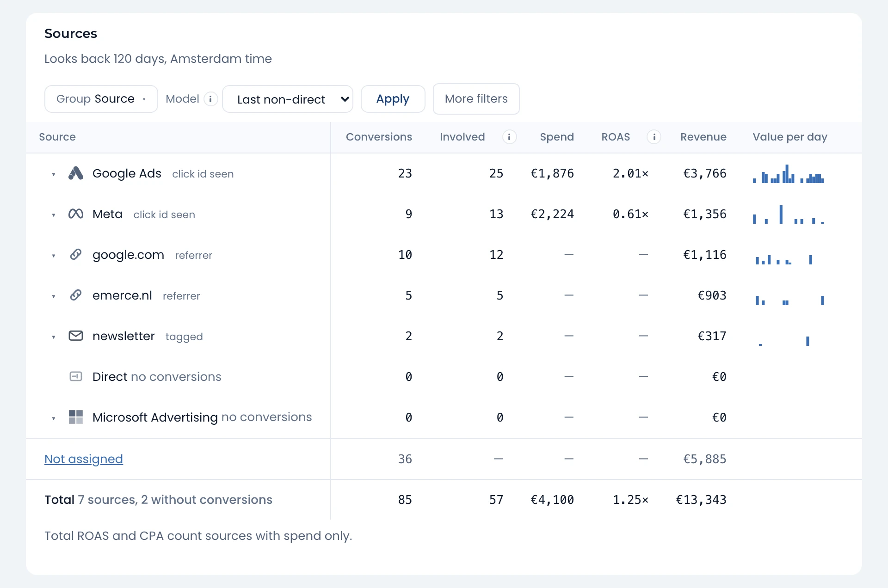Click the Spend column header
The image size is (888, 588).
click(557, 137)
